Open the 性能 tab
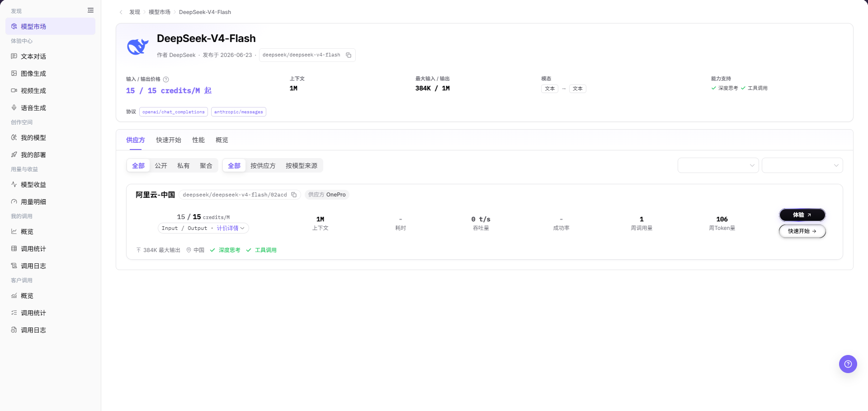 [x=198, y=140]
